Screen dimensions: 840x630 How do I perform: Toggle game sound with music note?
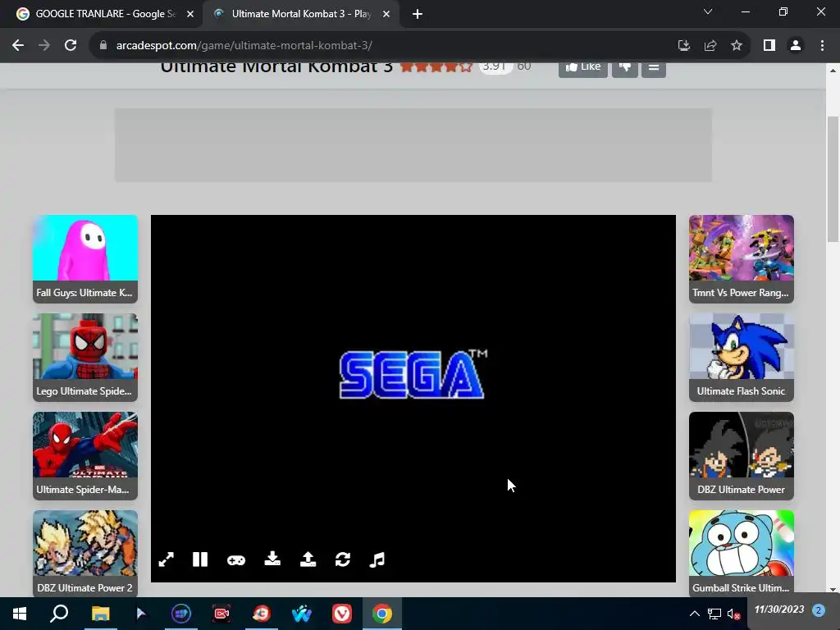click(x=377, y=559)
